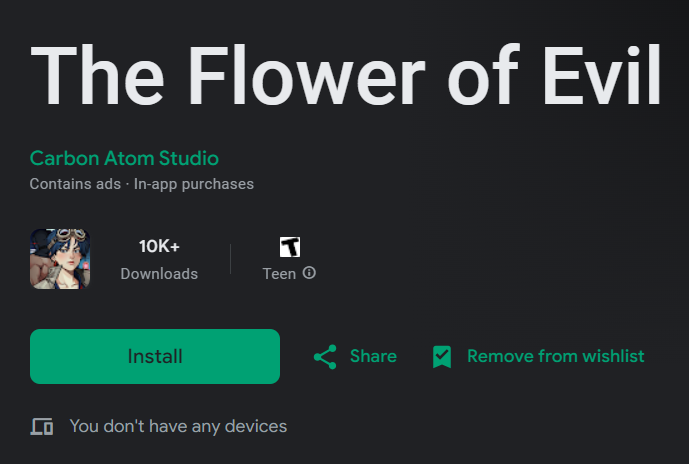689x464 pixels.
Task: Click the "You don't have any devices" message
Action: pos(178,426)
